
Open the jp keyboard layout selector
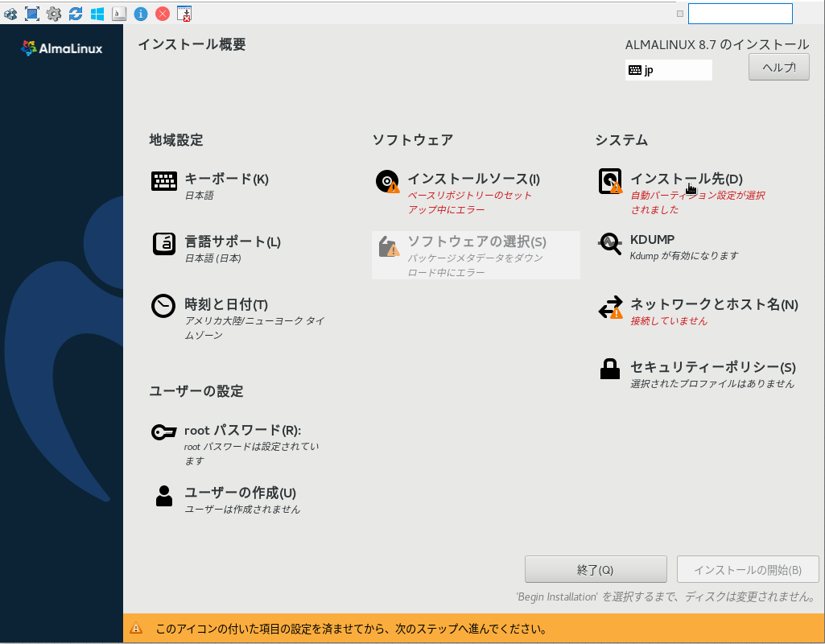[668, 70]
